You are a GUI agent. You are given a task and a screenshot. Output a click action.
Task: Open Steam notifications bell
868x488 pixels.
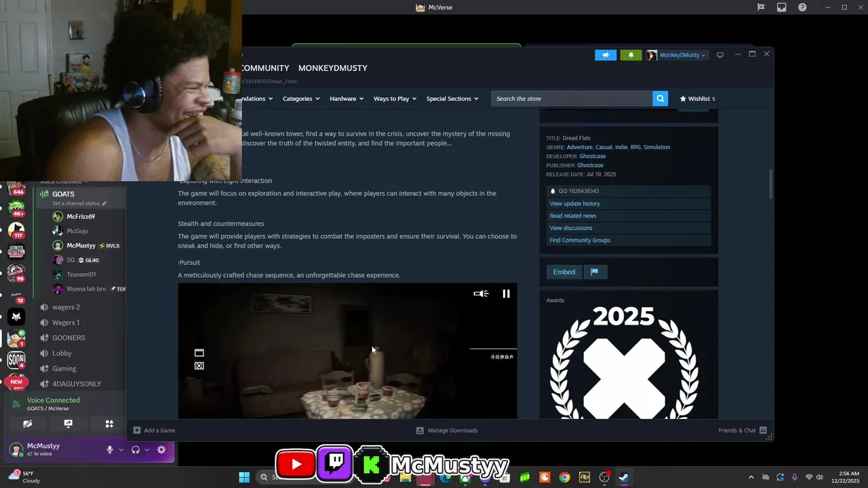click(x=631, y=55)
